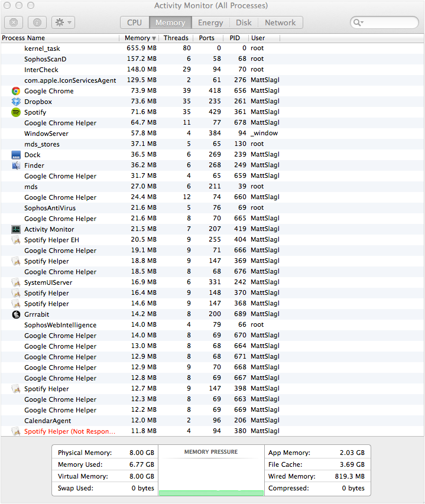The image size is (425, 504).
Task: Select the WindowServer process
Action: pyautogui.click(x=212, y=134)
